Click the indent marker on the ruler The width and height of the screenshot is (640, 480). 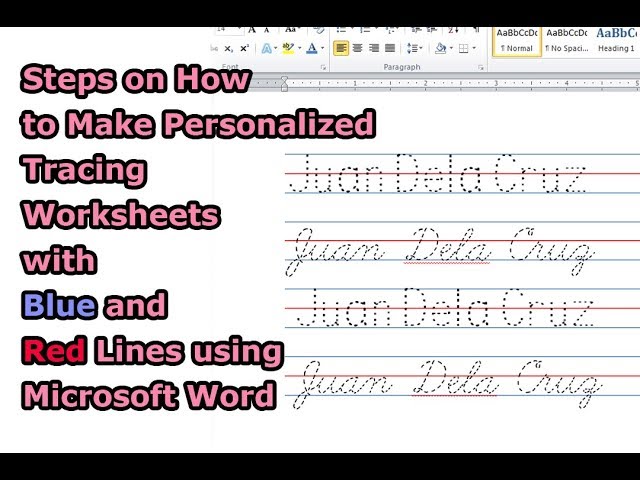(x=284, y=84)
